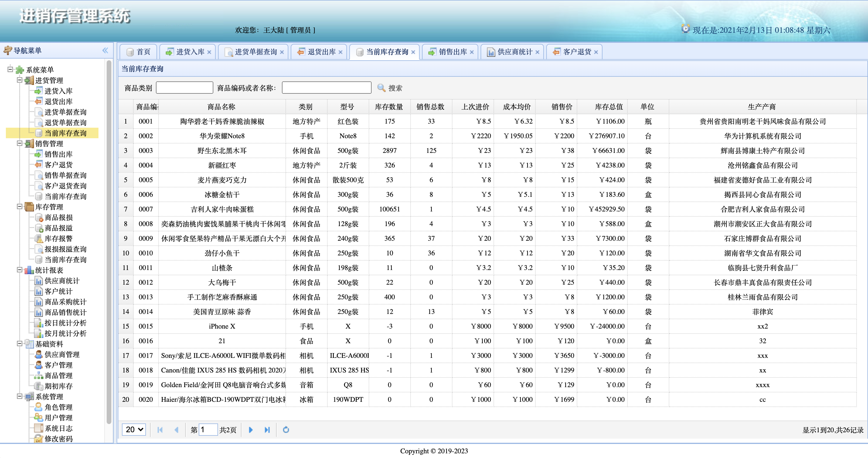Collapse the navigation menu panel
This screenshot has width=868, height=458.
click(x=105, y=50)
